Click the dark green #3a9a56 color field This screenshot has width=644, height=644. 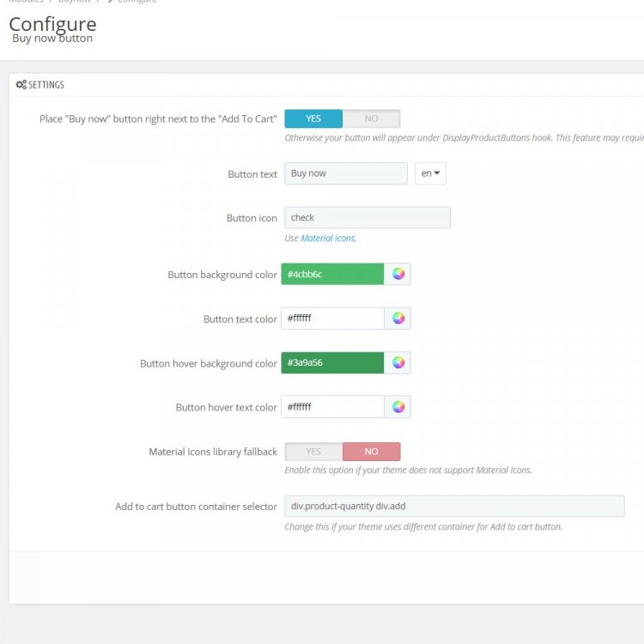[332, 362]
